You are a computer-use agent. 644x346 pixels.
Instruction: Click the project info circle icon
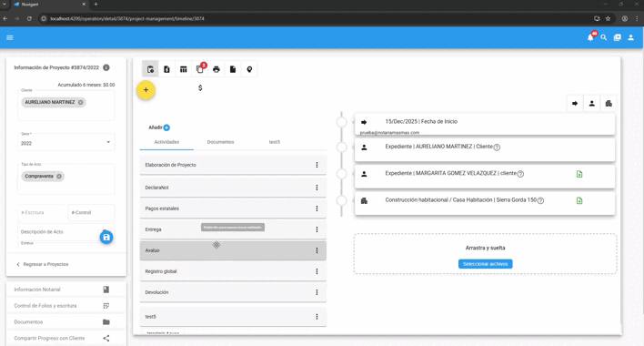click(x=106, y=67)
